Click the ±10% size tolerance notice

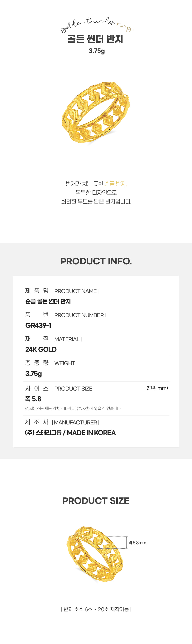point(73,408)
